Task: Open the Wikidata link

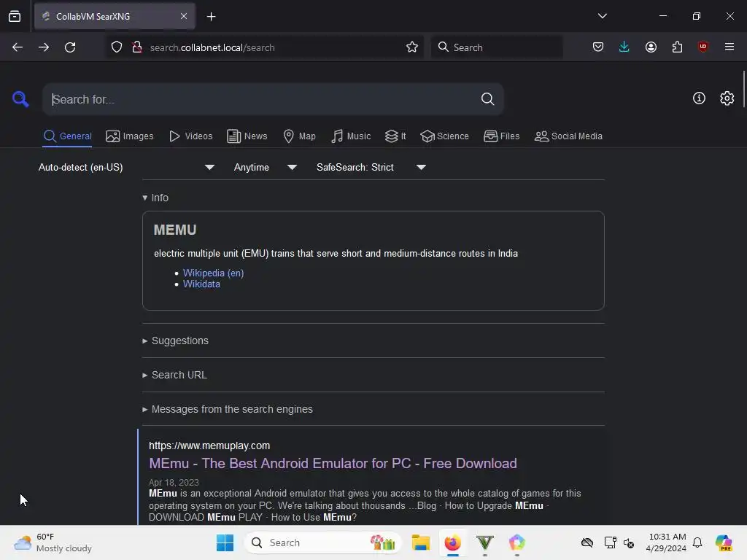Action: 201,284
